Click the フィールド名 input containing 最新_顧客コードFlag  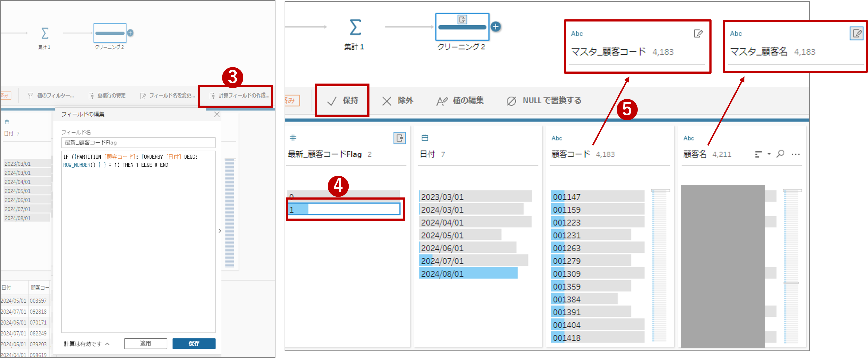pyautogui.click(x=138, y=143)
